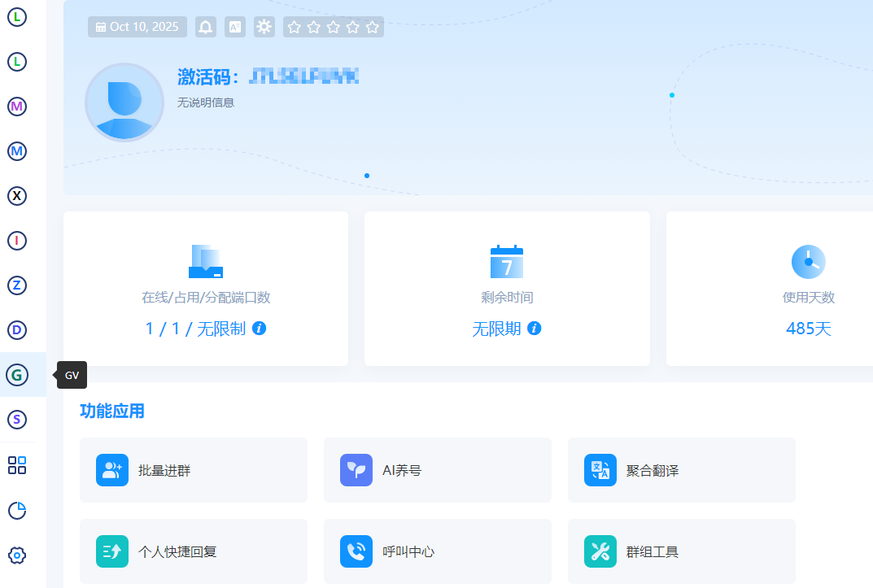Select the Google Voice (GV) channel icon in sidebar
This screenshot has width=873, height=588.
pyautogui.click(x=16, y=375)
